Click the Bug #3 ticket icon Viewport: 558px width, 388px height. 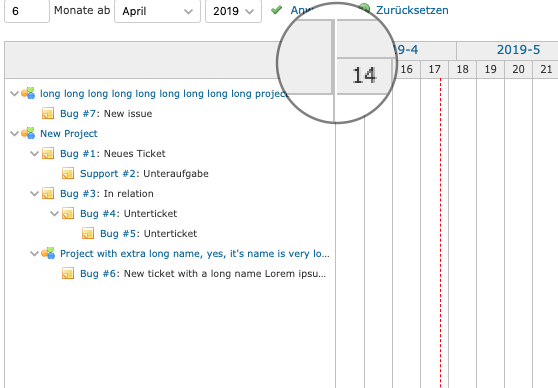48,193
